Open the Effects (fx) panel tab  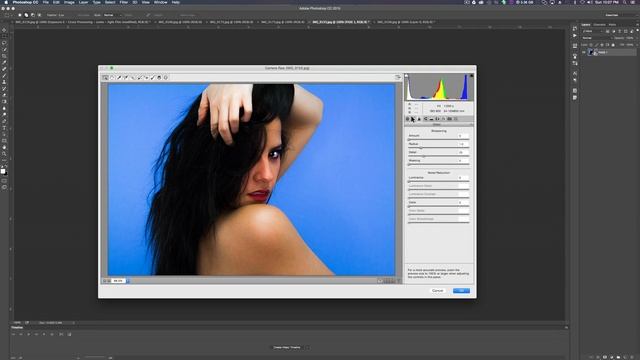(444, 119)
